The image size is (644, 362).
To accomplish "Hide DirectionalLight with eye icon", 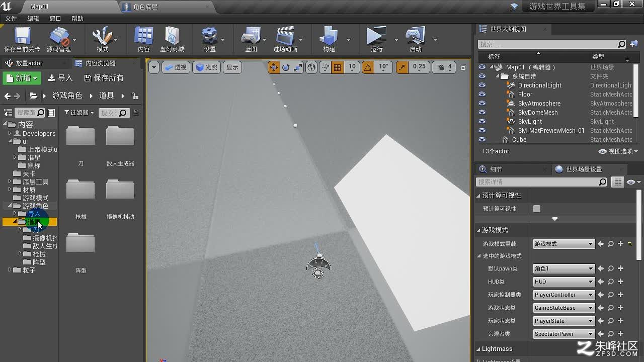I will tap(482, 85).
